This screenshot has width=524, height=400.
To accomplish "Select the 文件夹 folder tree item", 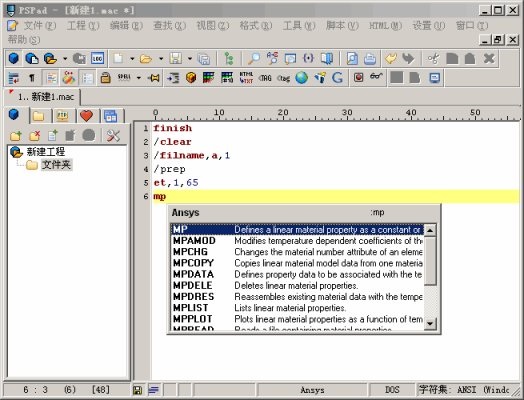I will point(56,165).
